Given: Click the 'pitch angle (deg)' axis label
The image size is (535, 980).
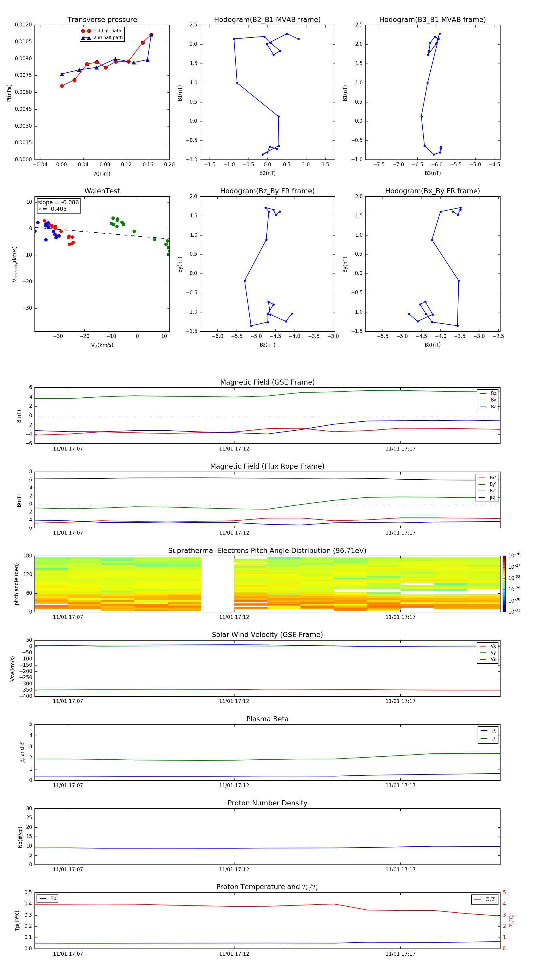Looking at the screenshot, I should [17, 584].
